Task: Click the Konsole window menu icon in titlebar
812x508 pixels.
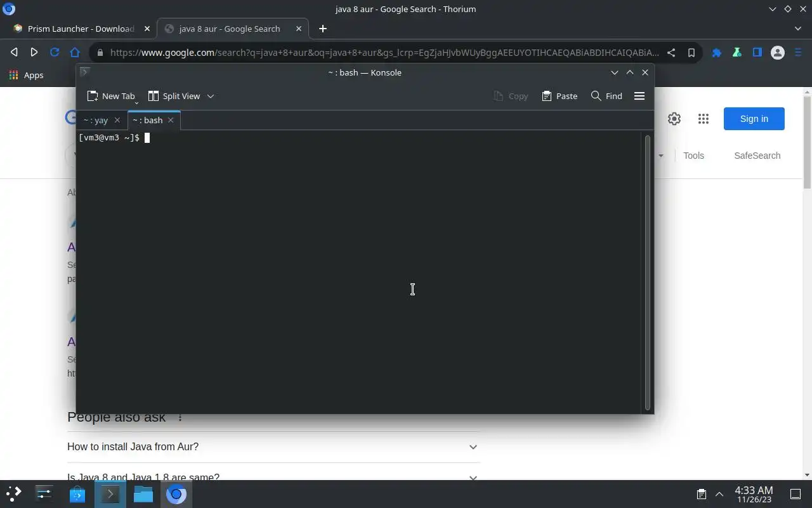Action: pos(84,72)
